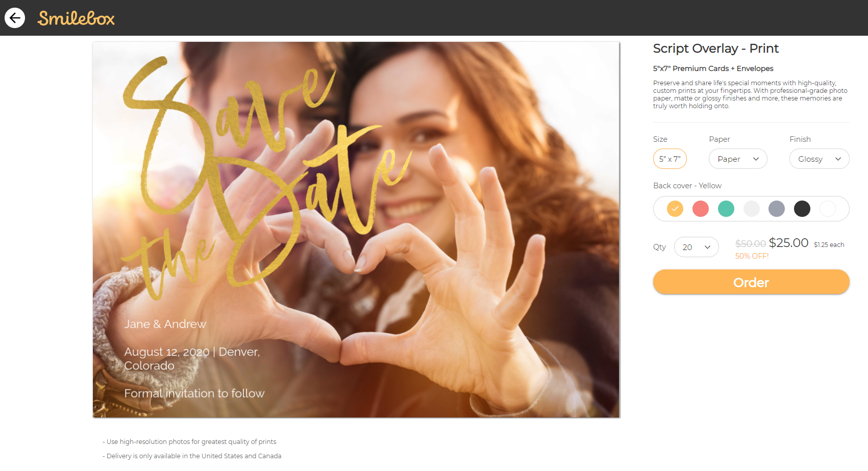Open the Glossy finish dropdown
The image size is (868, 471).
pos(819,159)
